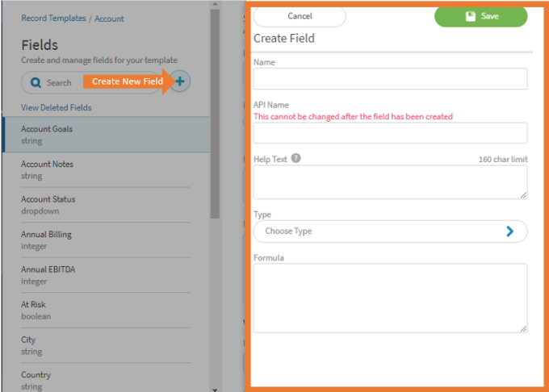The width and height of the screenshot is (549, 392).
Task: Select the At Risk boolean field
Action: click(x=106, y=311)
